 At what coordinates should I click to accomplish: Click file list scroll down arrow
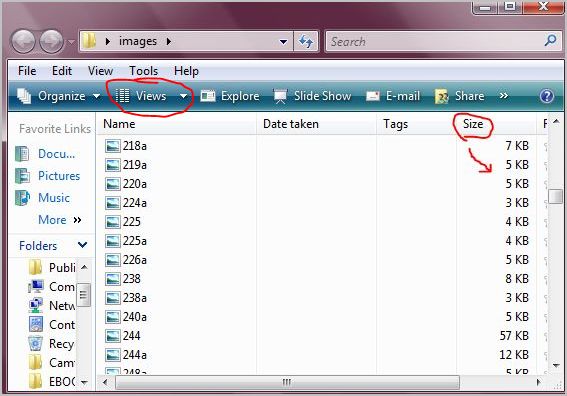click(x=556, y=366)
